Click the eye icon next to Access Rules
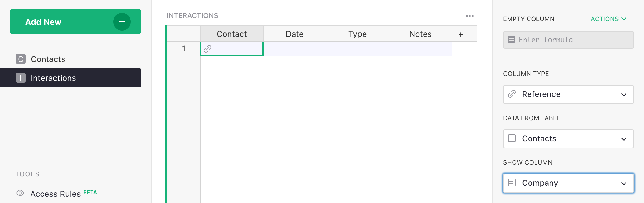This screenshot has height=203, width=644. pos(20,193)
